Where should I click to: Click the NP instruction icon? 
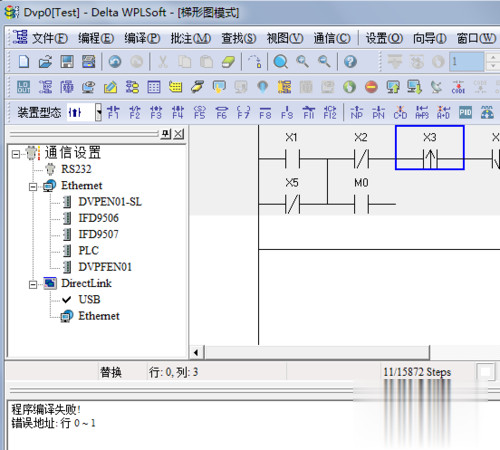tap(357, 112)
